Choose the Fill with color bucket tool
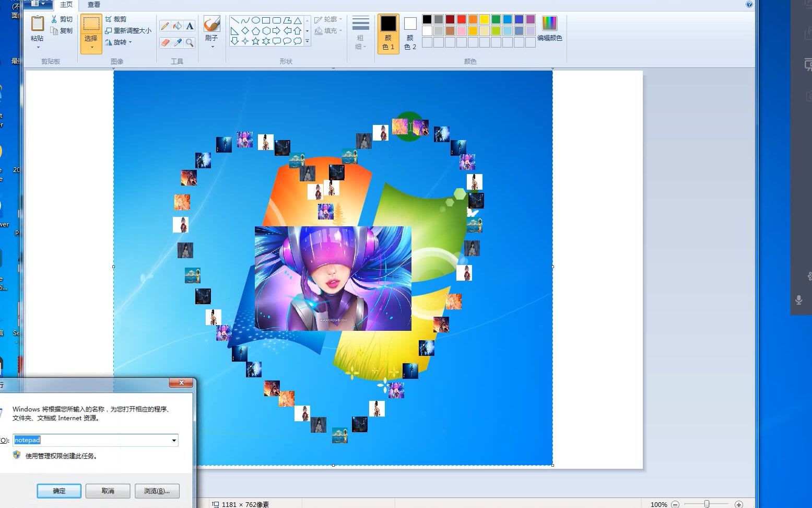 178,26
